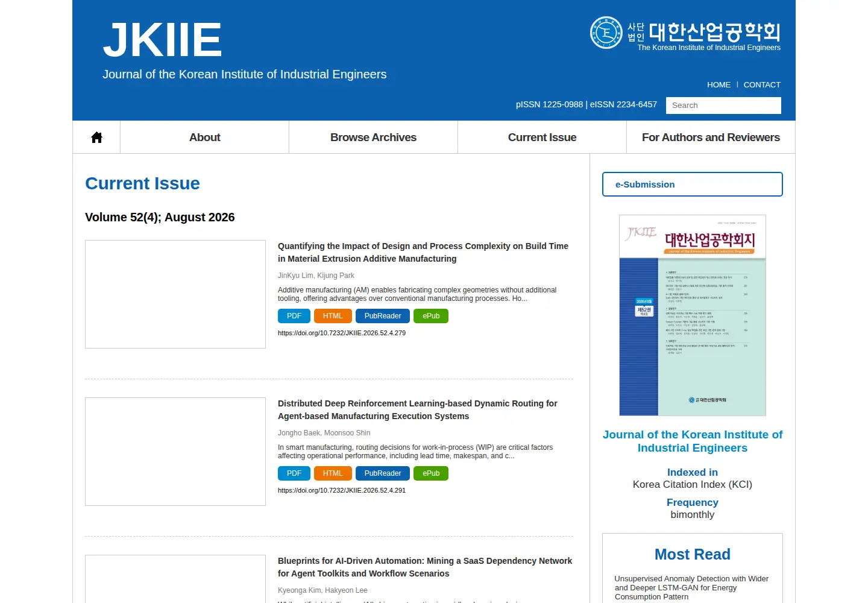Open article title Quantifying the Impact of Design
Screen dimensions: 868x603
pos(423,253)
